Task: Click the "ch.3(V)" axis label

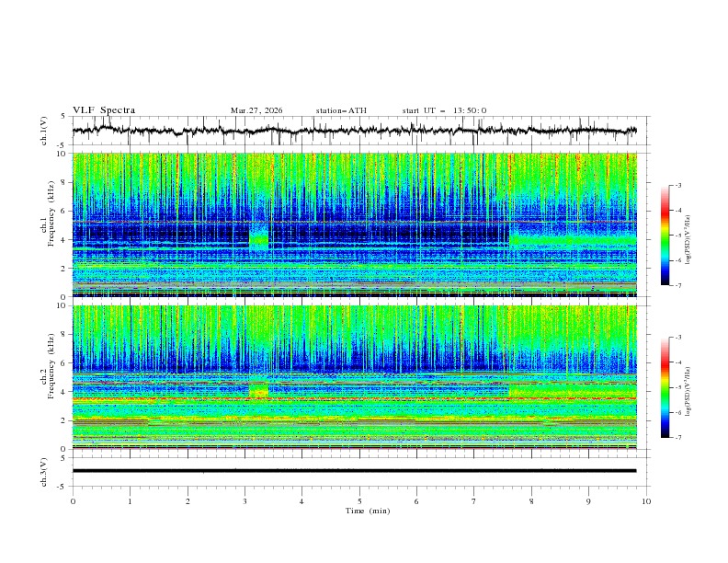Action: [x=44, y=472]
